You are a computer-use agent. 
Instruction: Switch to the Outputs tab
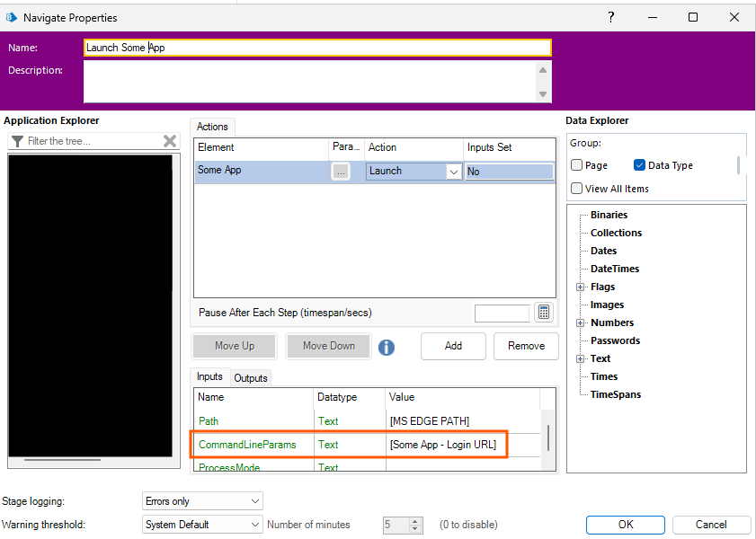pos(250,377)
